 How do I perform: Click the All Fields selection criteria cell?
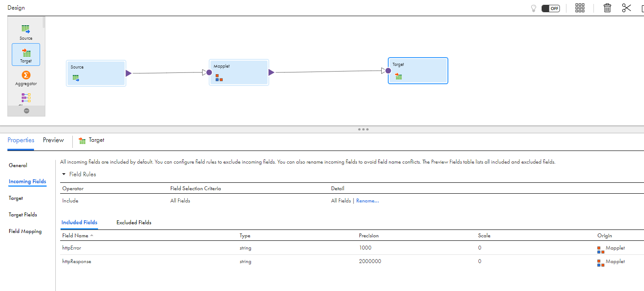pos(180,201)
